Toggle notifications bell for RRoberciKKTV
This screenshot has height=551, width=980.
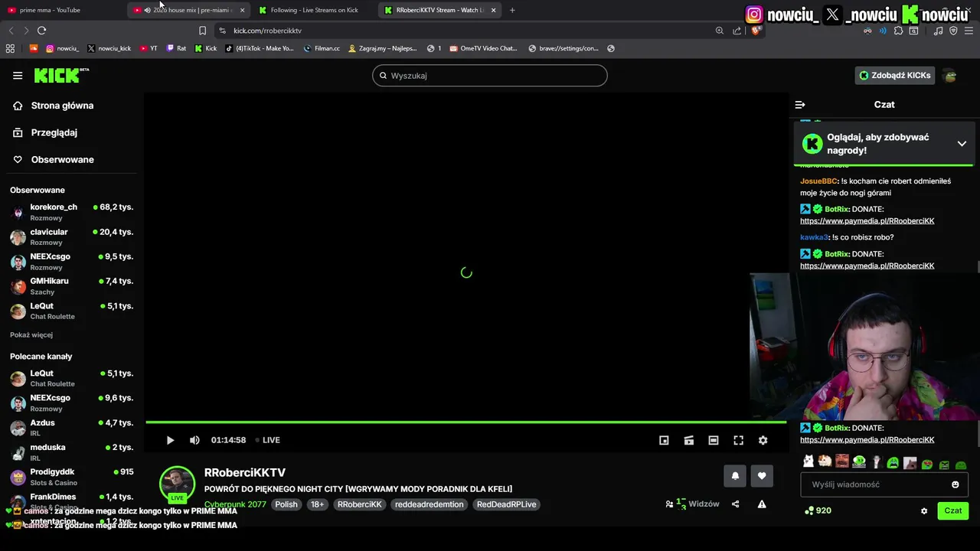tap(735, 475)
